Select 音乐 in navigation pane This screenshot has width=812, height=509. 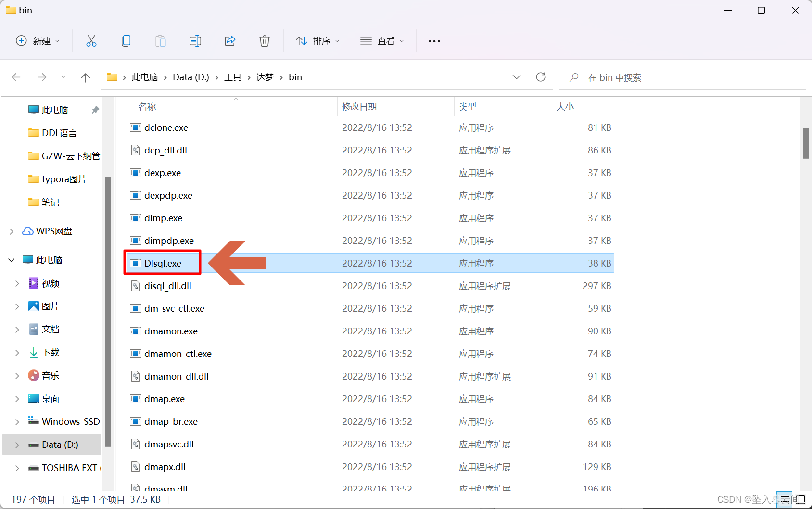coord(44,376)
